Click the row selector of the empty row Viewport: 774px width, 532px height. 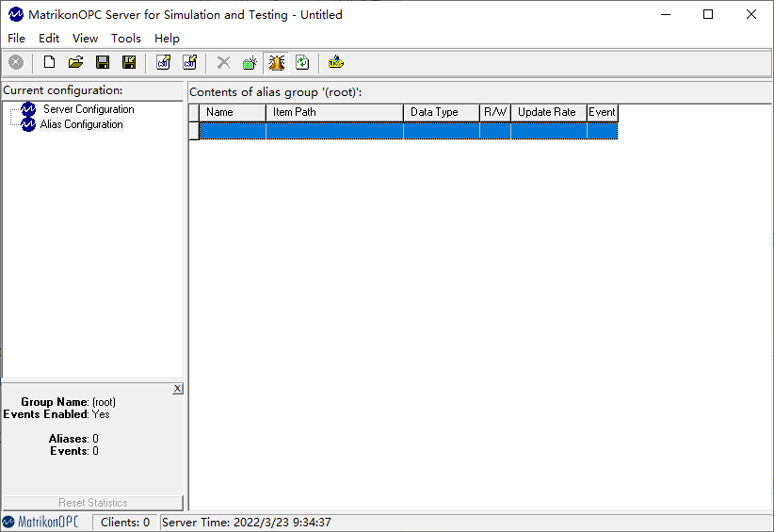(194, 131)
